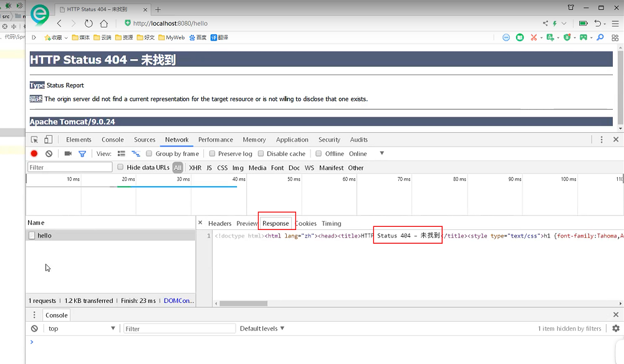Switch to the Sources tab
The width and height of the screenshot is (624, 364).
click(145, 140)
